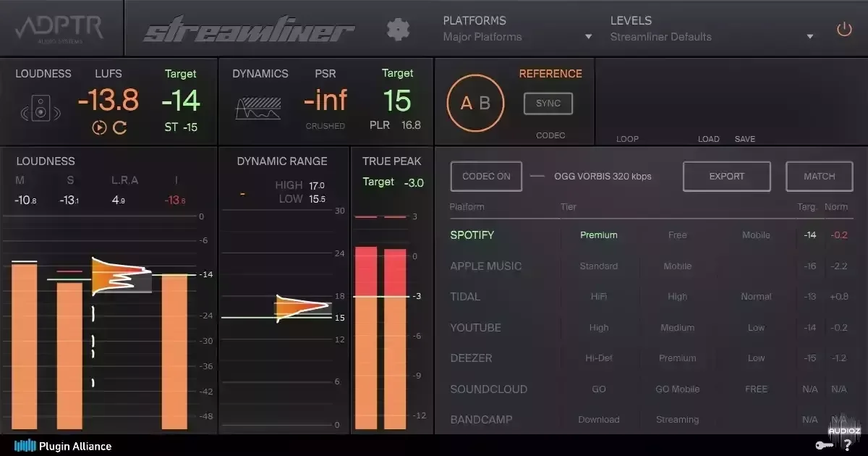This screenshot has width=868, height=456.
Task: Choose Bandcamp Download tier
Action: [x=599, y=420]
